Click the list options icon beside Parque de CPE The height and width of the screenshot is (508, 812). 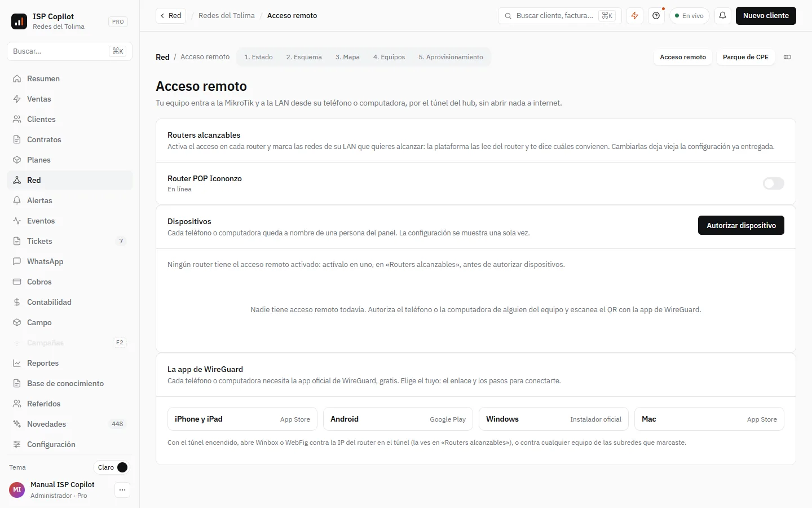pos(787,57)
